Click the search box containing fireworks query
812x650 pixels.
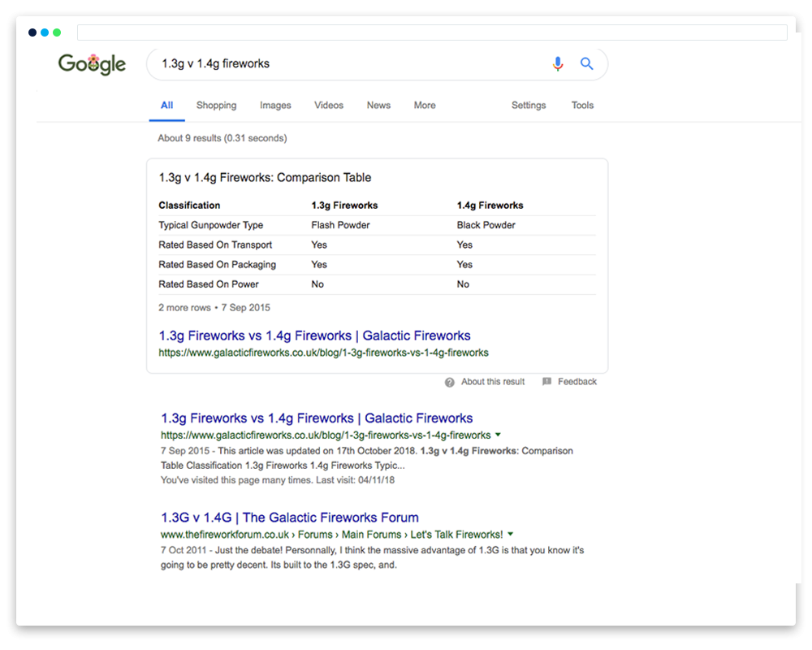[x=341, y=64]
